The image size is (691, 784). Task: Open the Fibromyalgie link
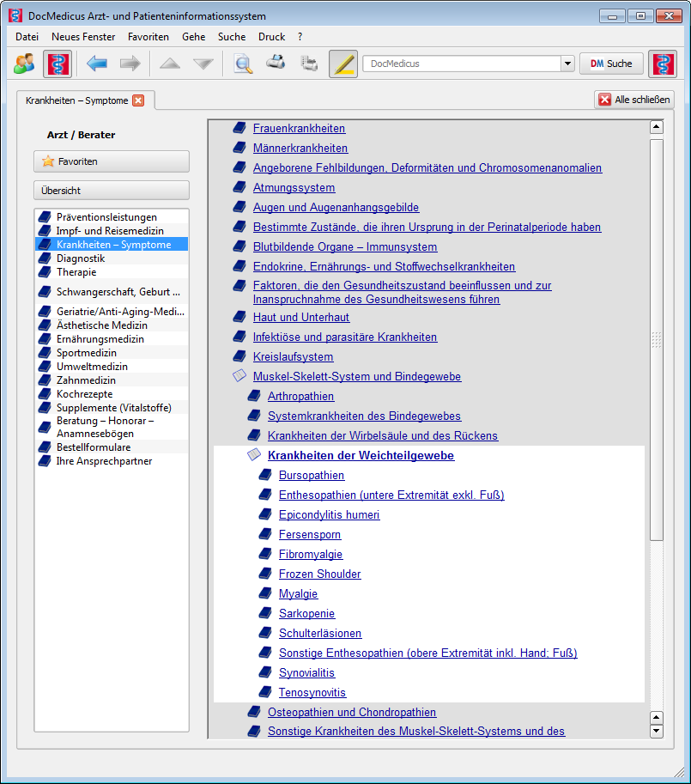click(310, 554)
